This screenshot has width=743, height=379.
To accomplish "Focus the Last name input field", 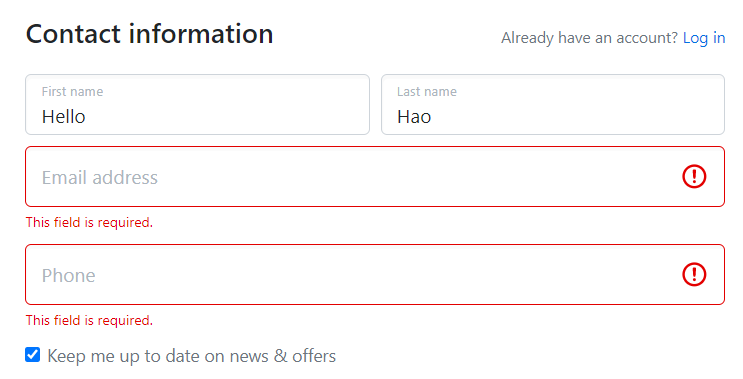I will pos(553,104).
